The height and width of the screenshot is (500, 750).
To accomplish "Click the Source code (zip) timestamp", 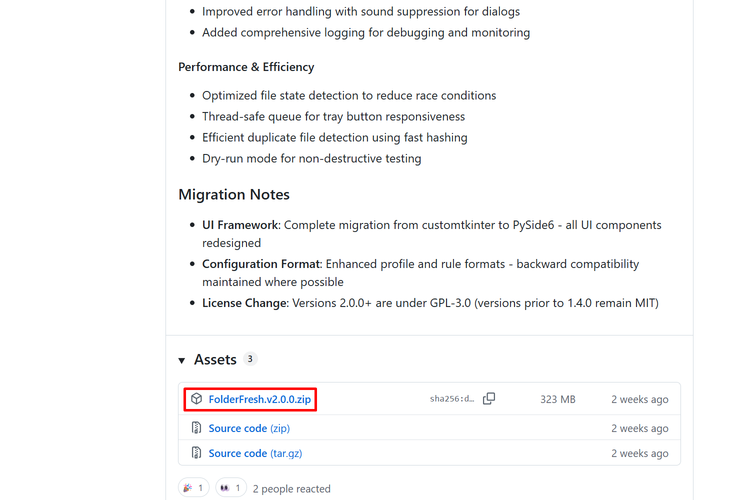I will pyautogui.click(x=640, y=428).
